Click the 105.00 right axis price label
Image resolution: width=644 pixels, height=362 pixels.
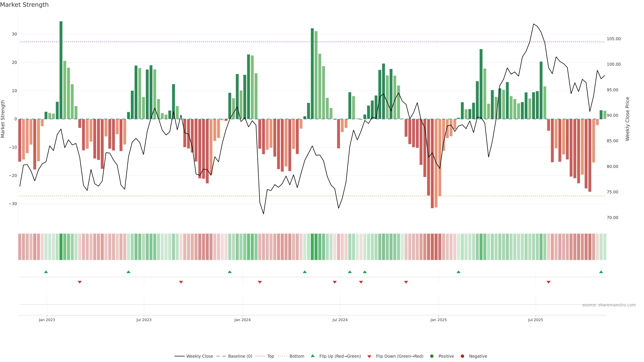(x=613, y=39)
